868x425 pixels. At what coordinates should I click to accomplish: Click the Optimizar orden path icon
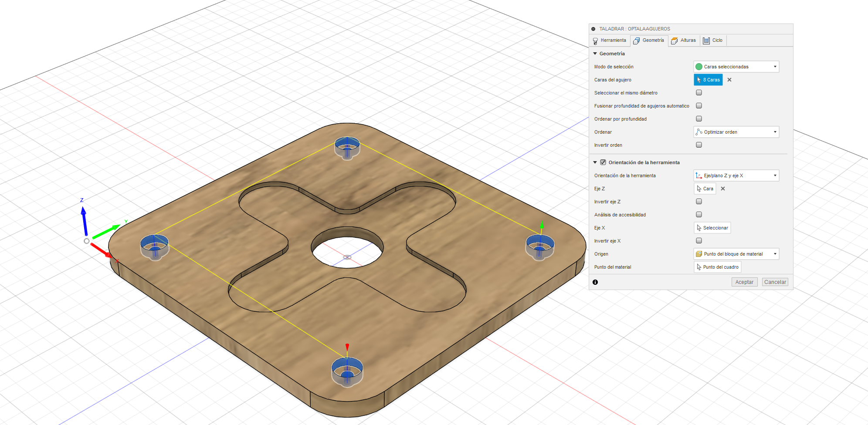pyautogui.click(x=699, y=132)
